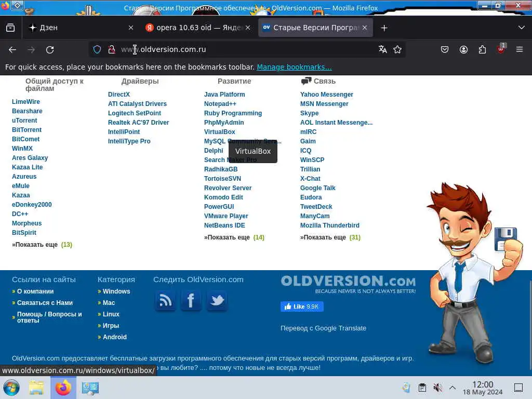This screenshot has width=532, height=399.
Task: Go back to the previous page
Action: (12, 49)
